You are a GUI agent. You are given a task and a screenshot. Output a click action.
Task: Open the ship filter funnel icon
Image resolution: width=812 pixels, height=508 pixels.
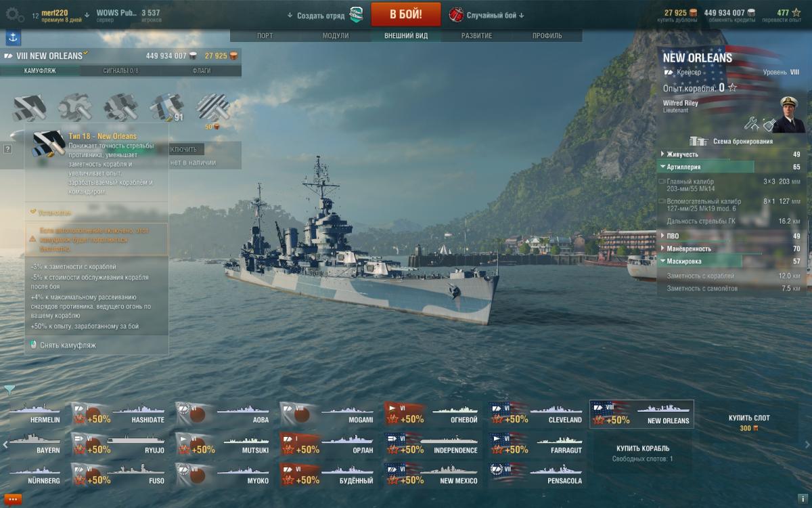coord(9,389)
